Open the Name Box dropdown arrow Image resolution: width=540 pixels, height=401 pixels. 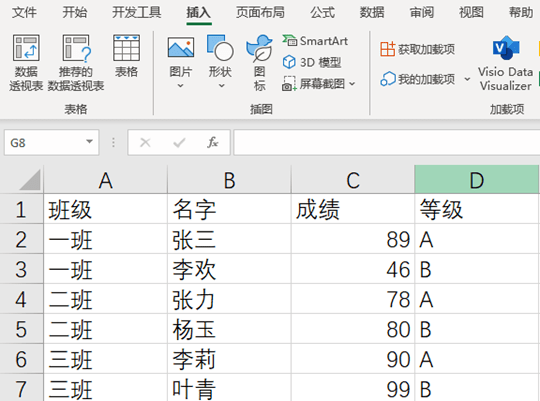[x=90, y=142]
